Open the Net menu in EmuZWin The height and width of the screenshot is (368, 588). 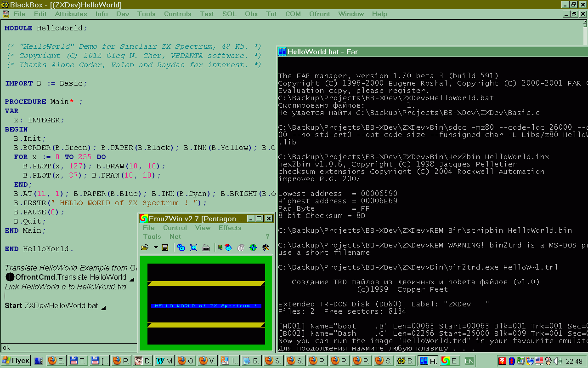175,236
